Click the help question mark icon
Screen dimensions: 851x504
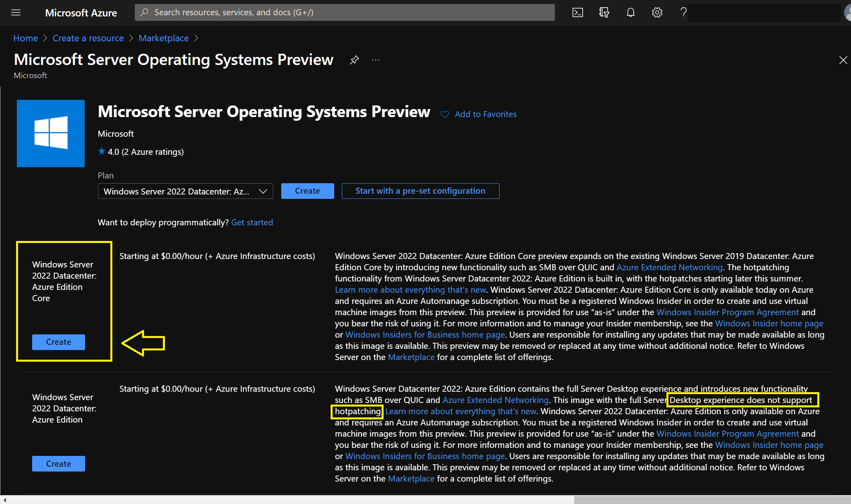683,12
